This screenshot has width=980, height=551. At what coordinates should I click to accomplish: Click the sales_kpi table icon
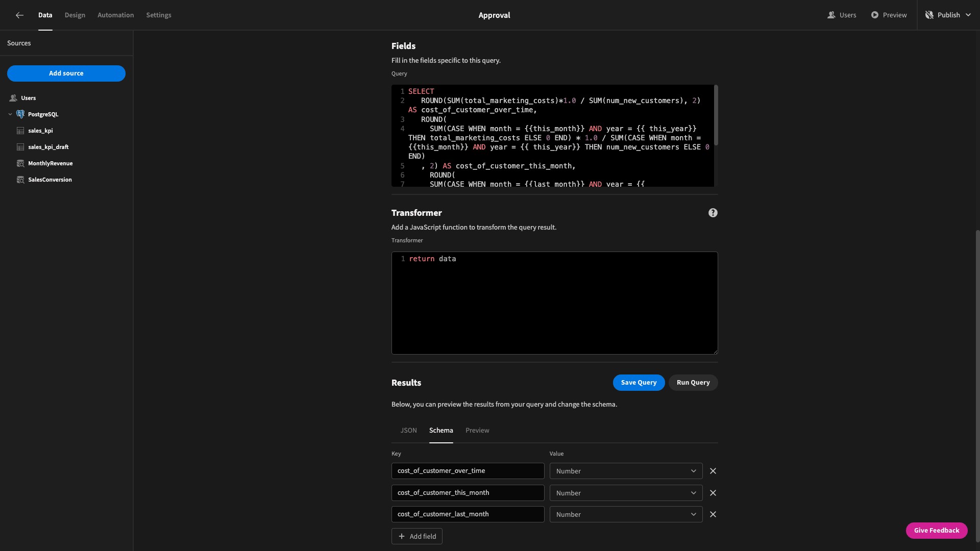(20, 131)
